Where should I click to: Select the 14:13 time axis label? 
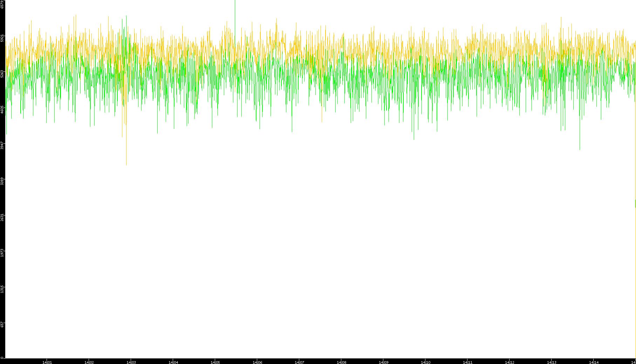[x=552, y=362]
